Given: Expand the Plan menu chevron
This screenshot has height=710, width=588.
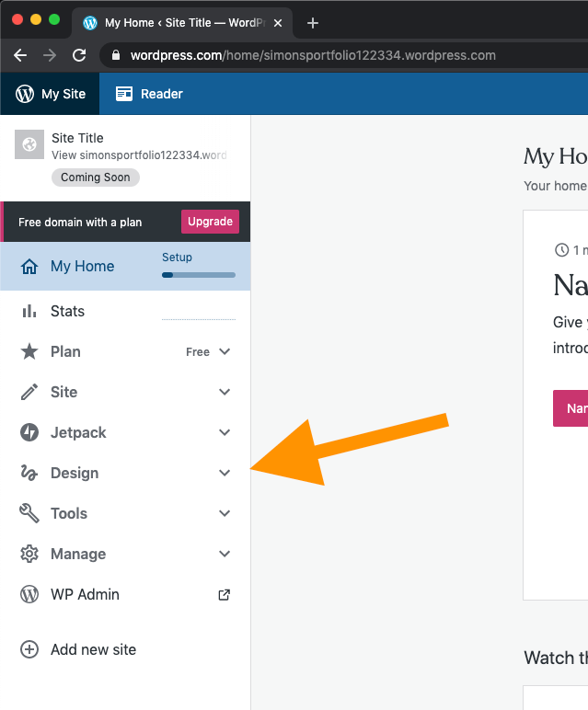Looking at the screenshot, I should click(225, 351).
